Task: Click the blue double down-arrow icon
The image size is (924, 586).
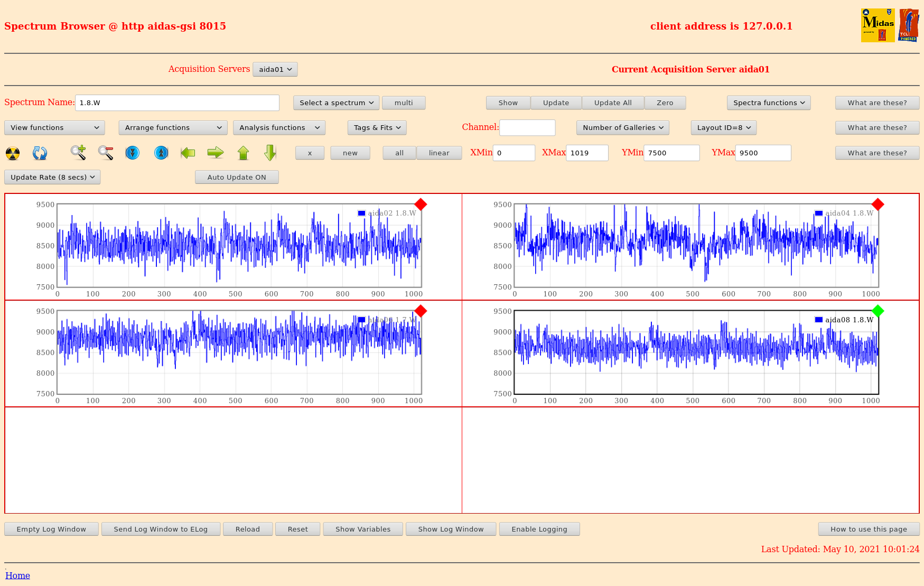Action: (x=133, y=153)
